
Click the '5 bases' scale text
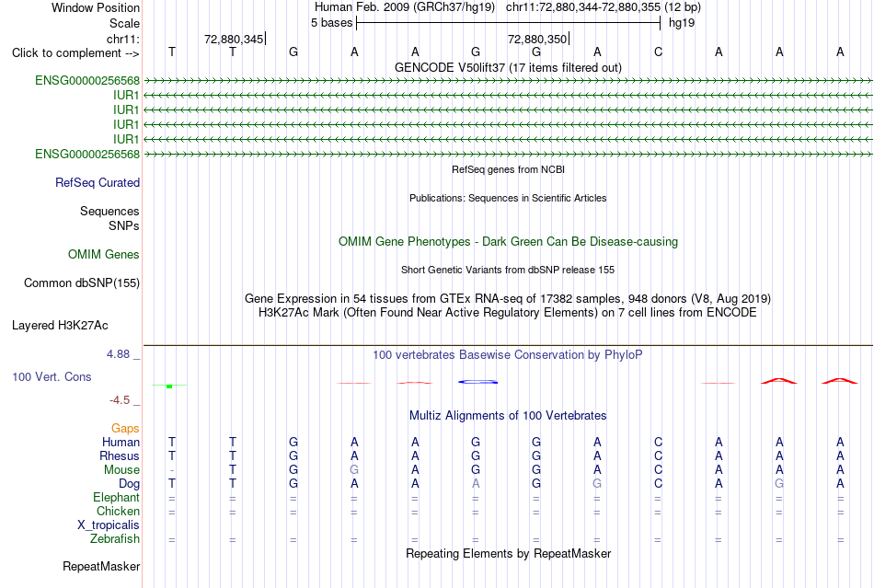331,23
